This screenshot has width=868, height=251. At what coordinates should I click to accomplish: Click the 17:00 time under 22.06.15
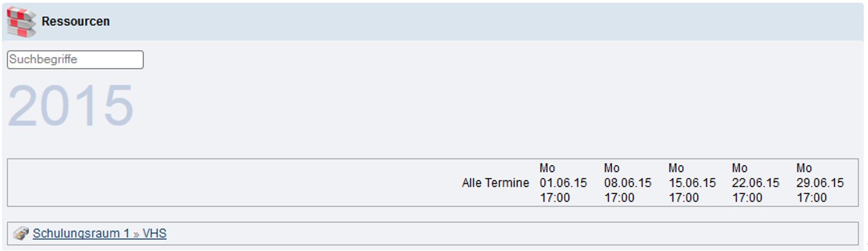pos(747,198)
